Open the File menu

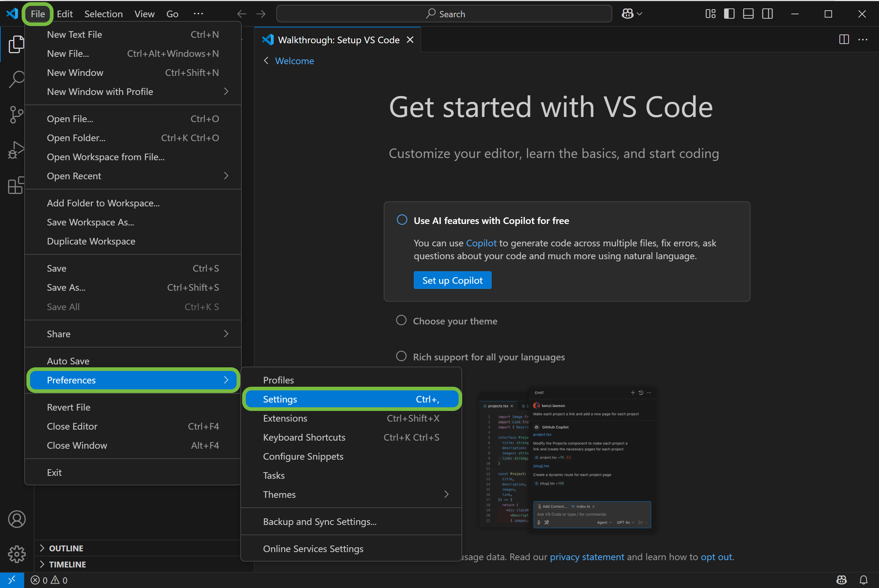click(37, 14)
